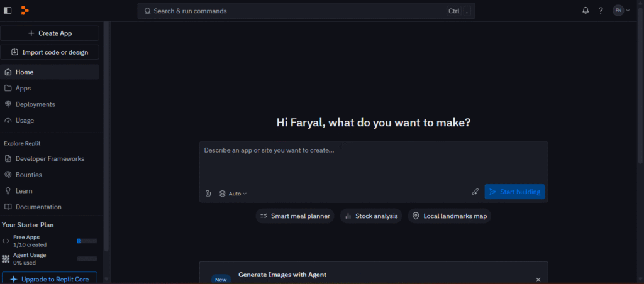Click the Developer Frameworks code icon
This screenshot has width=644, height=284.
coord(8,158)
